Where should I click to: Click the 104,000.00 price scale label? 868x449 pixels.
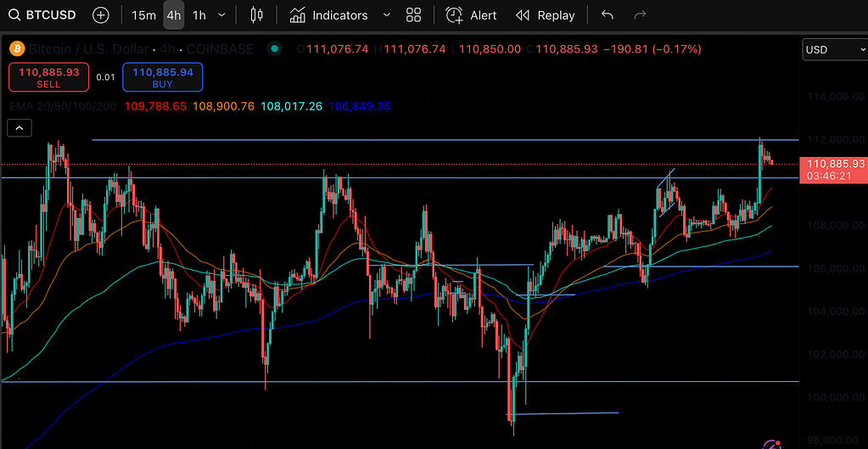(x=836, y=311)
